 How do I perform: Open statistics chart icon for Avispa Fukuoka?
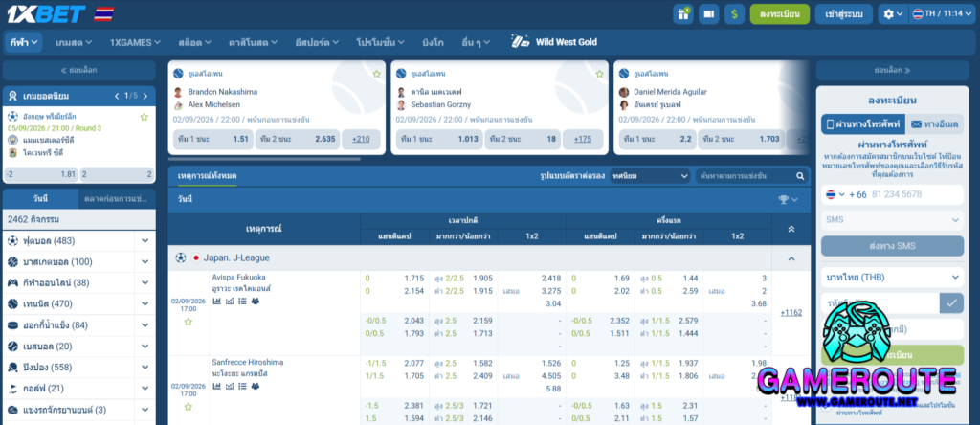point(217,302)
